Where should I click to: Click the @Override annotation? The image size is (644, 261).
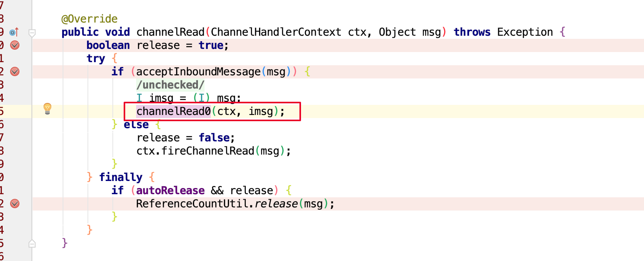(89, 19)
